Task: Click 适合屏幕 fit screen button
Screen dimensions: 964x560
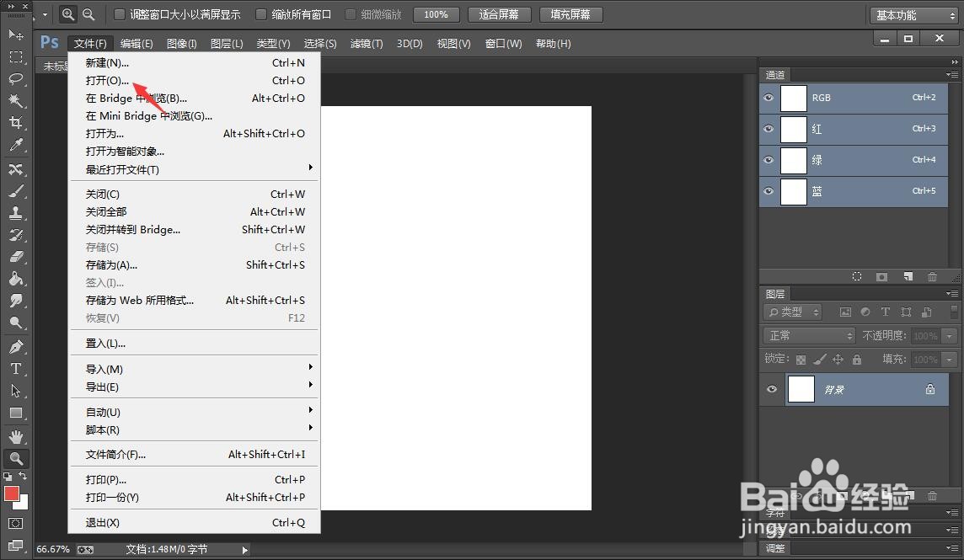Action: pos(499,14)
